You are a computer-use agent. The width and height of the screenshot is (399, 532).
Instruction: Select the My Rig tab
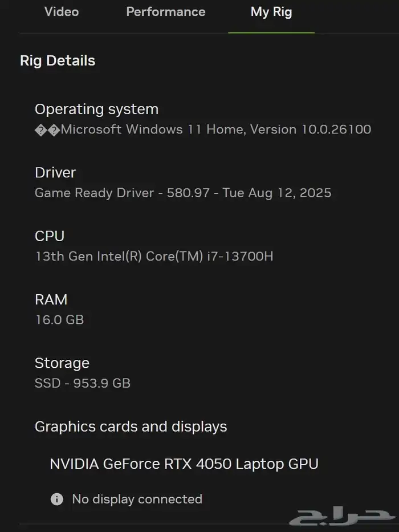(271, 12)
